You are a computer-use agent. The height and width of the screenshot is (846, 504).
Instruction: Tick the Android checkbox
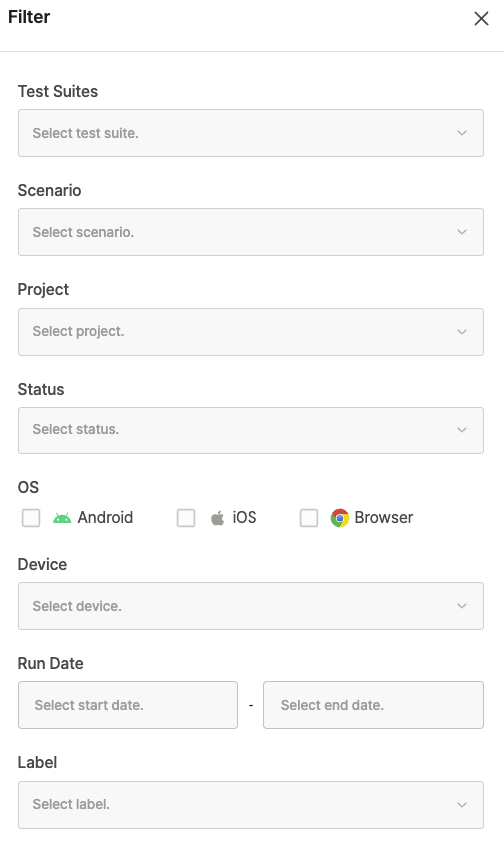click(x=31, y=518)
